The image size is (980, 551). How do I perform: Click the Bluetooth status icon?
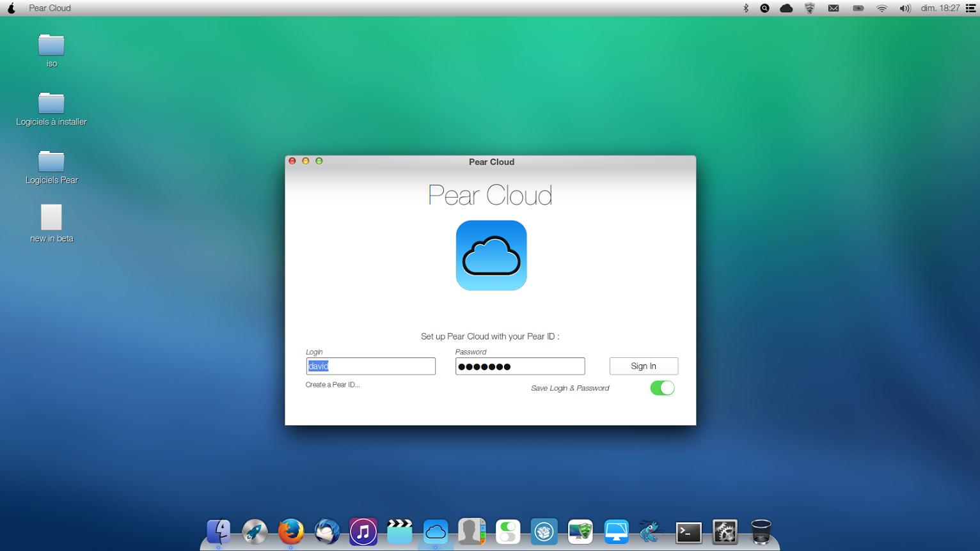coord(744,8)
